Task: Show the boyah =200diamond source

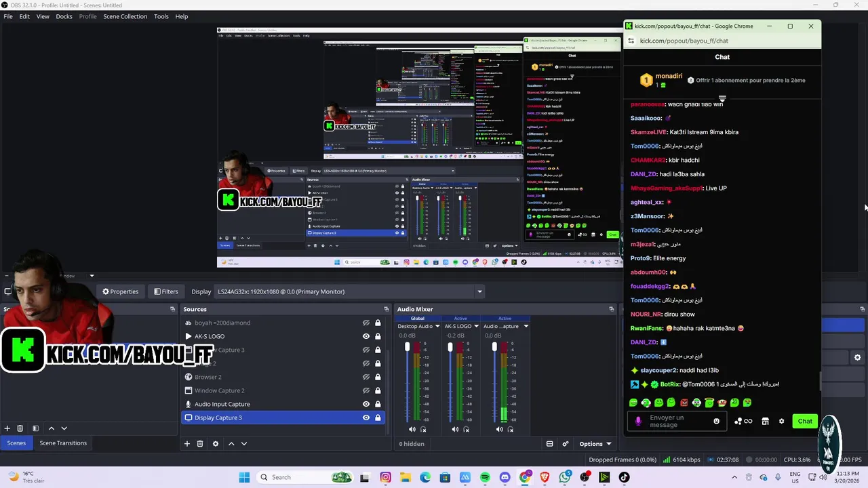Action: coord(366,323)
